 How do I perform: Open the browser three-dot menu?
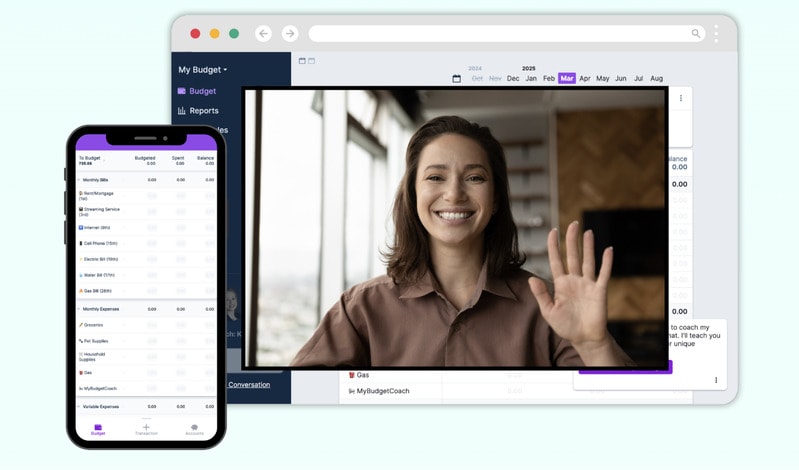[x=716, y=34]
